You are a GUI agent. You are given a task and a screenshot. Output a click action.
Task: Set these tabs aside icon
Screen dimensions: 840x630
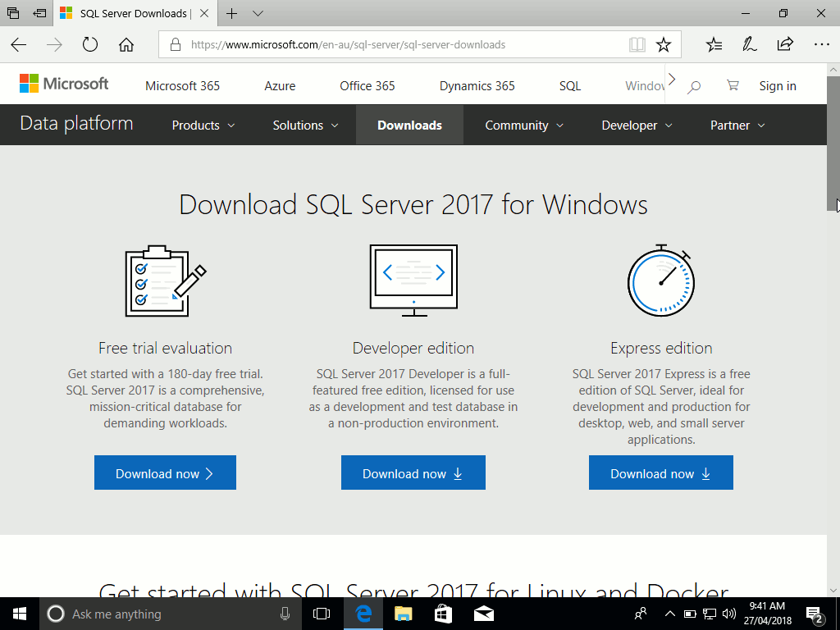39,13
